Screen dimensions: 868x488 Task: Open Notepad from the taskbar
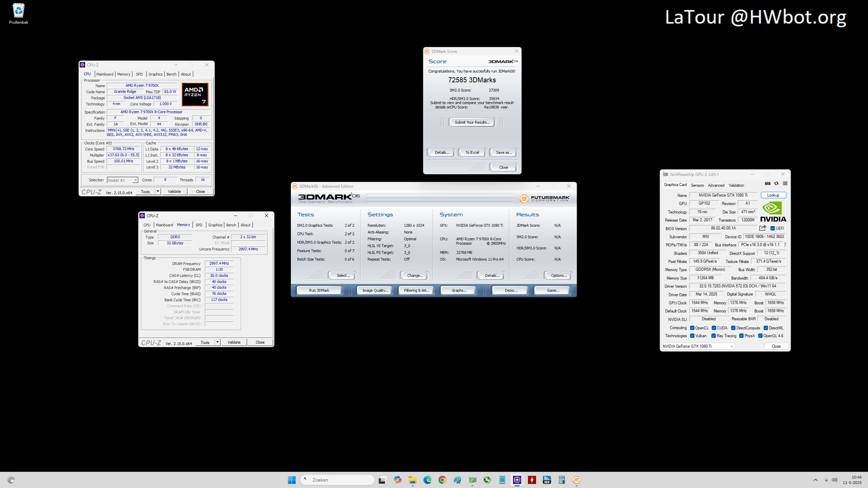coord(502,480)
